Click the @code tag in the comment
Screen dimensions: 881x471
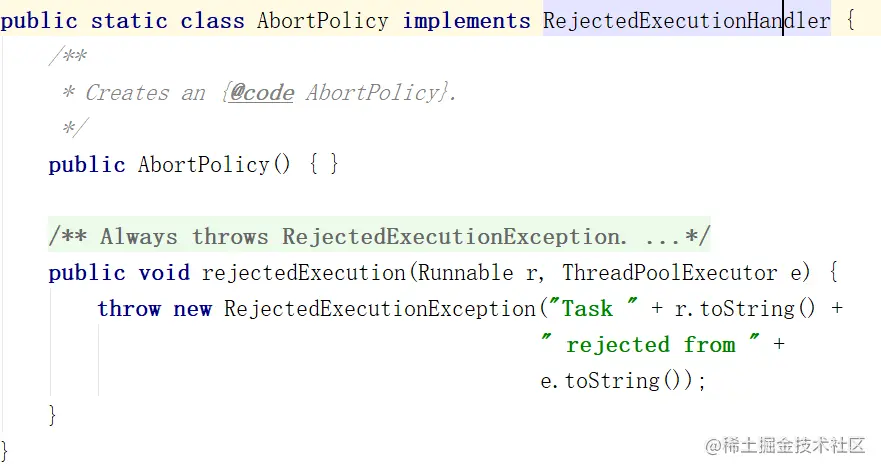(x=262, y=93)
